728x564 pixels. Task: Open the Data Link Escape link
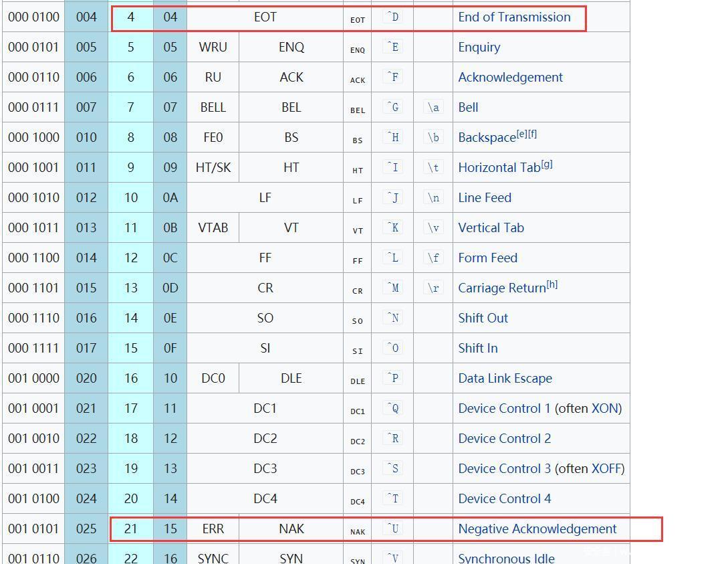(x=505, y=379)
